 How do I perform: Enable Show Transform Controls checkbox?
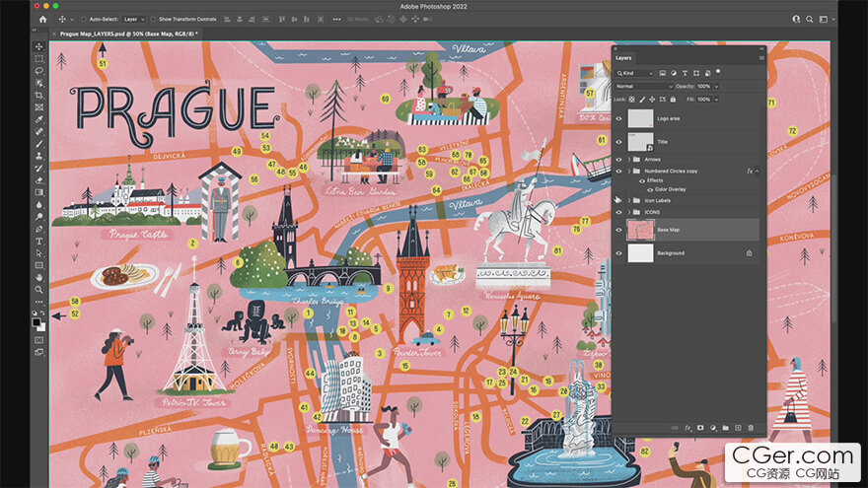coord(153,20)
